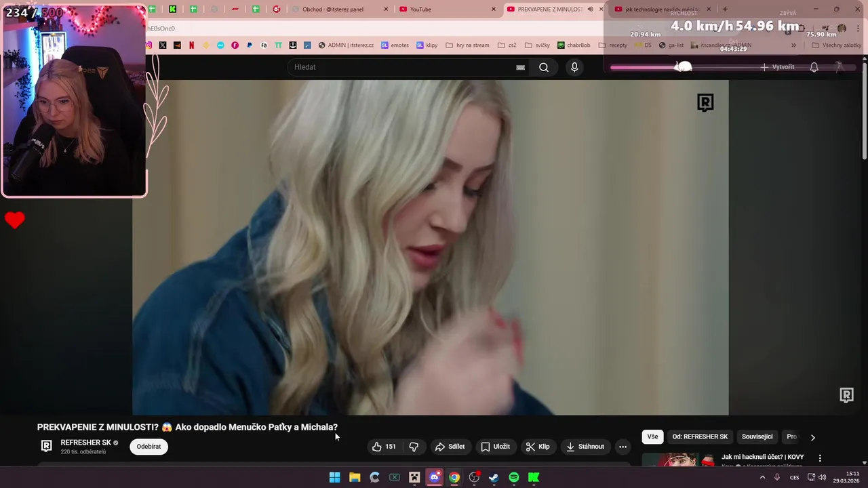Image resolution: width=868 pixels, height=488 pixels.
Task: Expand hidden bookmarks chevron
Action: coord(793,45)
